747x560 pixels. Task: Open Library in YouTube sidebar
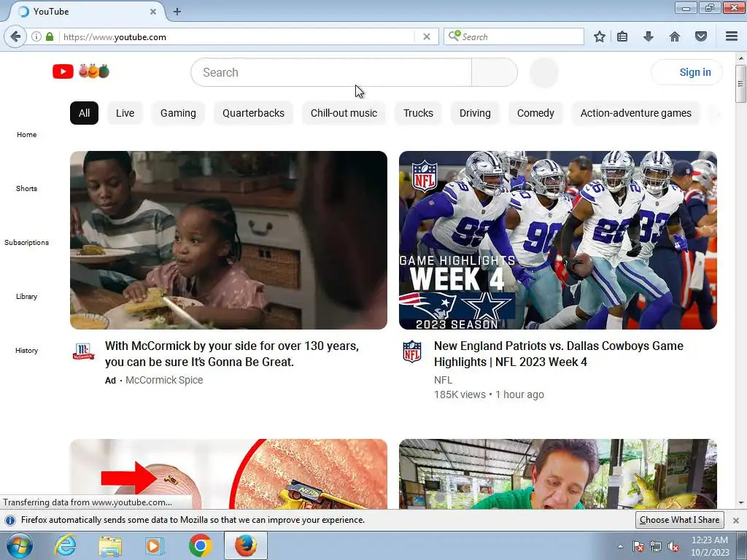[x=27, y=296]
